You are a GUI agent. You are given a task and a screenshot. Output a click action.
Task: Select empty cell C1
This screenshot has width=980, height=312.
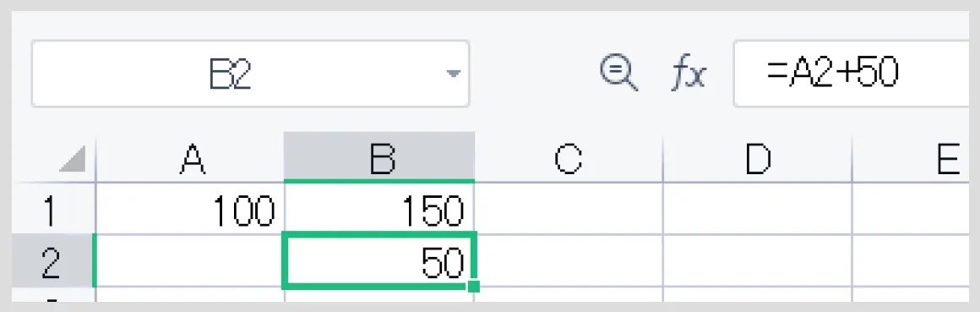(569, 209)
